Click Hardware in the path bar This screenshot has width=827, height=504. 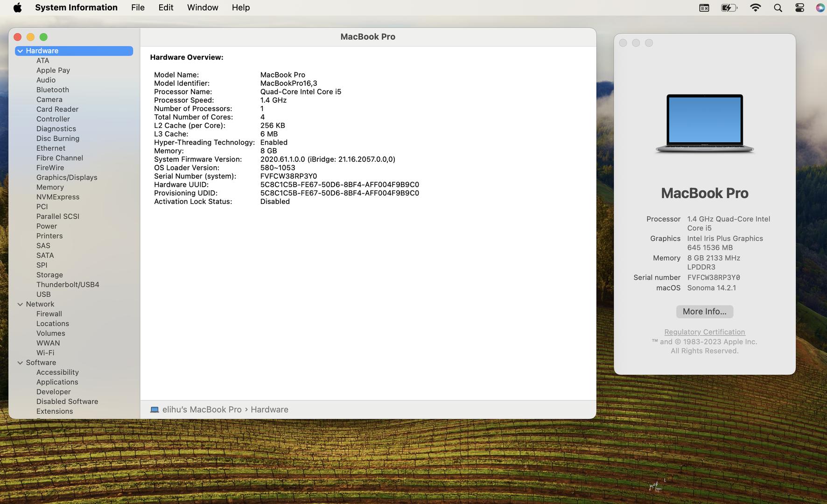[x=269, y=410]
